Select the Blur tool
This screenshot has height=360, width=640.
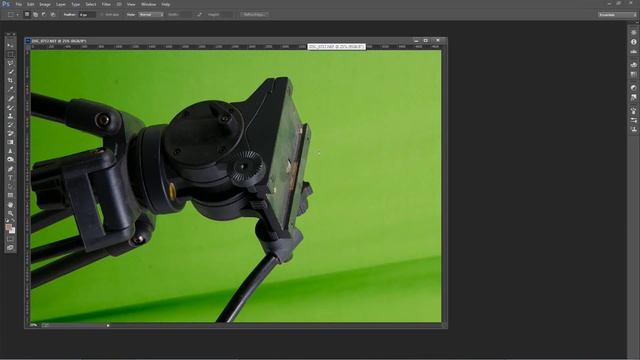coord(11,151)
